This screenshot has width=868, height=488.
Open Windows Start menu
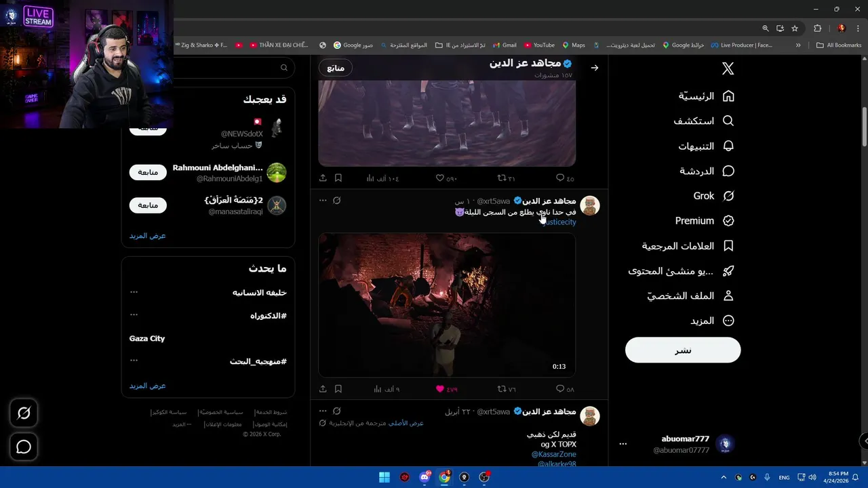384,477
